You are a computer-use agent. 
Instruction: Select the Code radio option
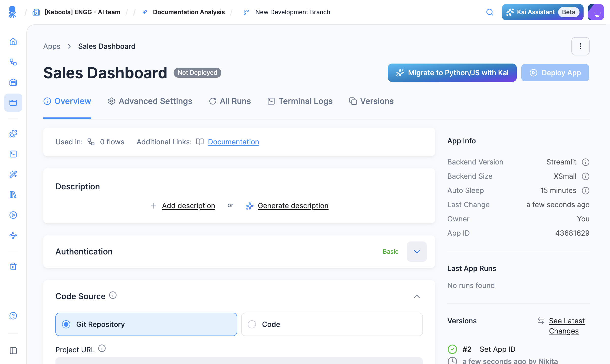(332, 324)
